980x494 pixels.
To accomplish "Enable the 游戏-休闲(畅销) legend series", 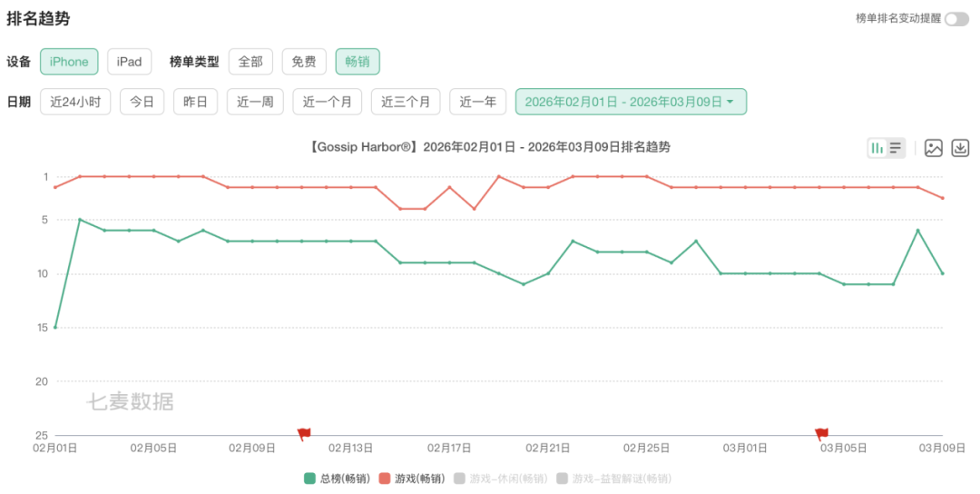I will pyautogui.click(x=500, y=479).
